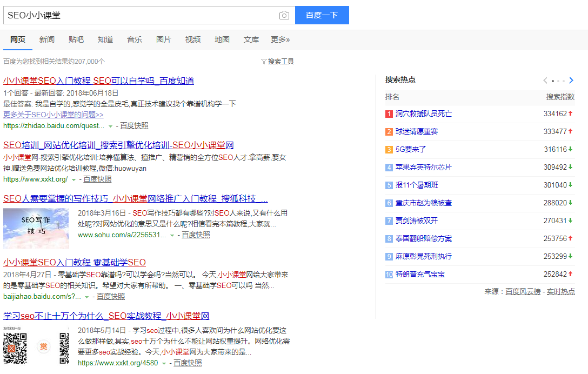Open hot topic 报11个暑期班
The width and height of the screenshot is (588, 374).
(417, 185)
